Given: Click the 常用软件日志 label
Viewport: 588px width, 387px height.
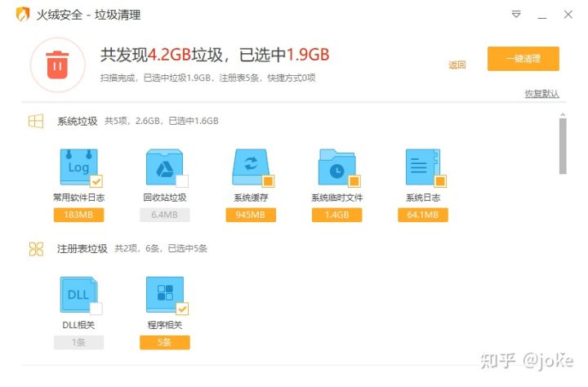Looking at the screenshot, I should tap(78, 198).
